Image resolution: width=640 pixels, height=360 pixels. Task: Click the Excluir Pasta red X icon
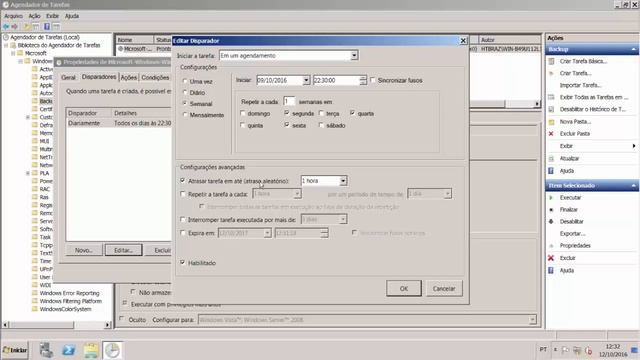click(551, 133)
